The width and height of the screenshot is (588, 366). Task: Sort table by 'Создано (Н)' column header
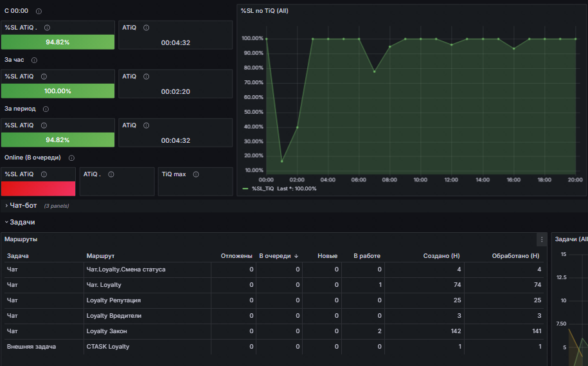click(x=441, y=256)
